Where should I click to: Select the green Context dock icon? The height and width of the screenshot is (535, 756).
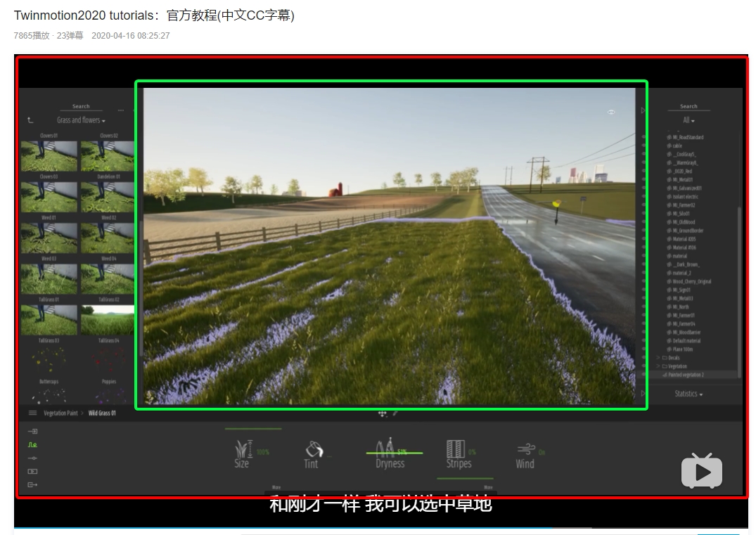[x=33, y=444]
